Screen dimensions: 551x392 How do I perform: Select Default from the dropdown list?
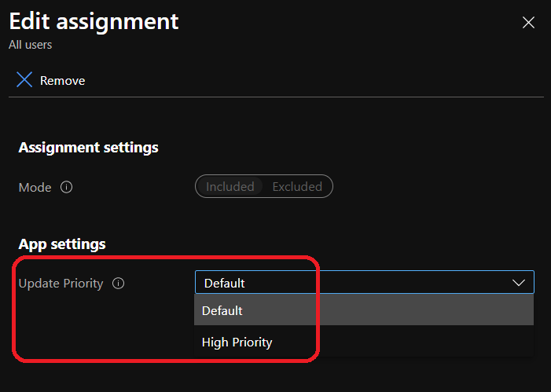pyautogui.click(x=222, y=310)
